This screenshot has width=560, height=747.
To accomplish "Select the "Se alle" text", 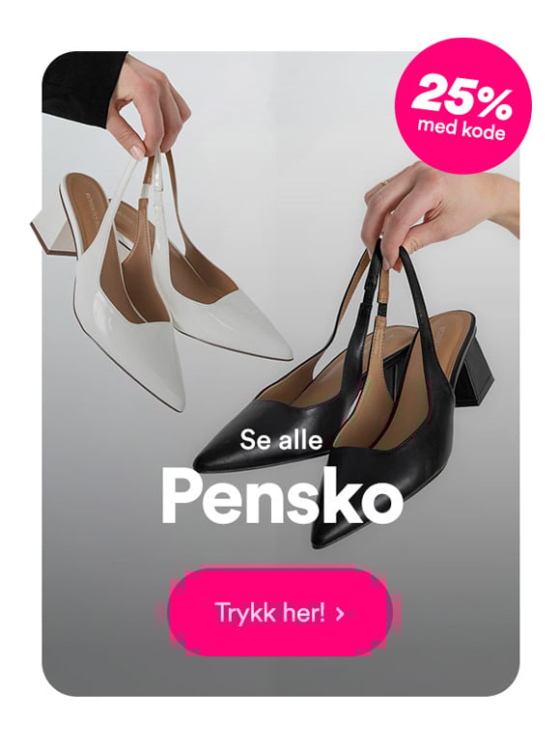I will pyautogui.click(x=281, y=440).
